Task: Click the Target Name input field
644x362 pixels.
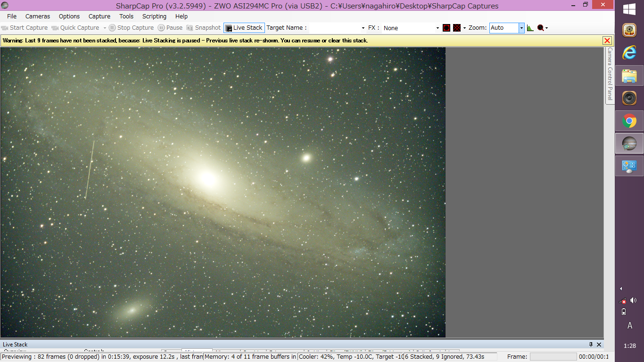Action: tap(334, 28)
